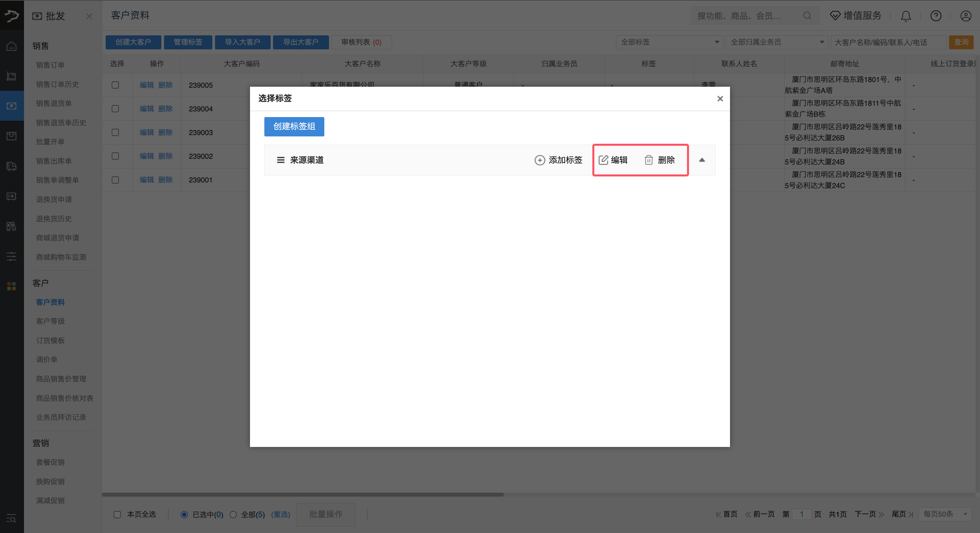Click the home icon in left sidebar
Viewport: 980px width, 533px height.
(x=11, y=46)
